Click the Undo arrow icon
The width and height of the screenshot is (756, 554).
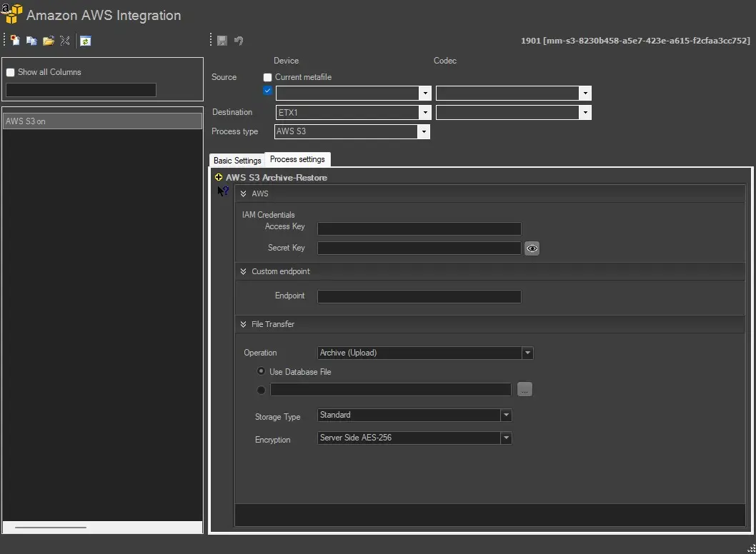pos(239,41)
